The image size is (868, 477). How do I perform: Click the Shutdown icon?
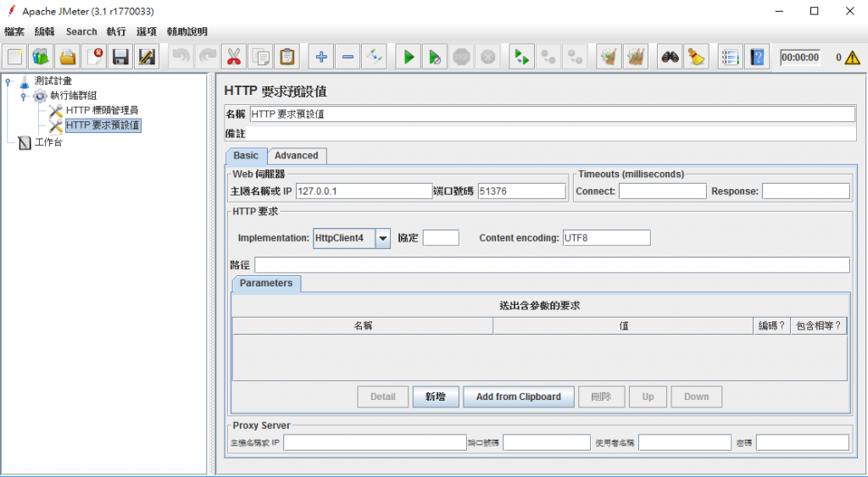coord(487,57)
